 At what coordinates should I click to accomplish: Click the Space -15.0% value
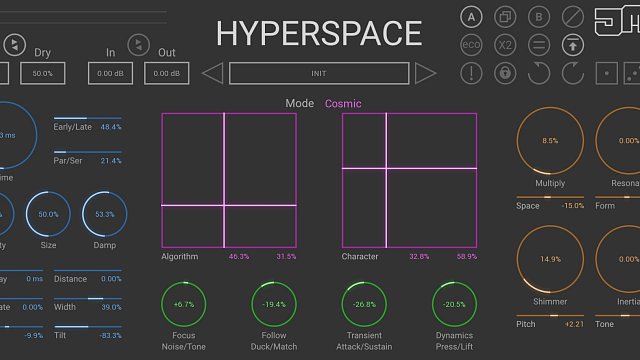(573, 206)
